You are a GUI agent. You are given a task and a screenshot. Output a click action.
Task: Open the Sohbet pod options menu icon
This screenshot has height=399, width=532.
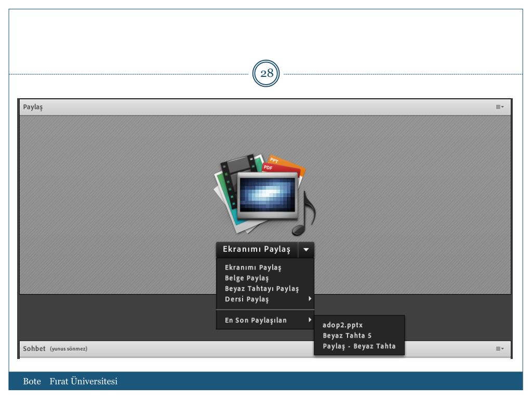(x=500, y=349)
